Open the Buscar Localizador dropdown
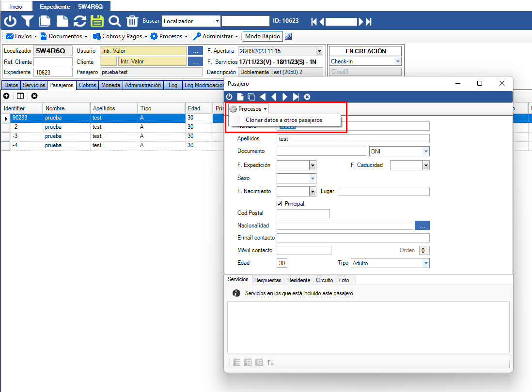532x392 pixels. [217, 21]
